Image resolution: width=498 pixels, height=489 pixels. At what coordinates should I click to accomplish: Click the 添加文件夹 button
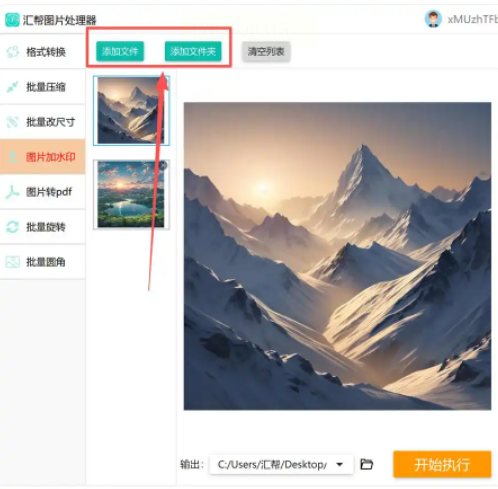coord(193,51)
